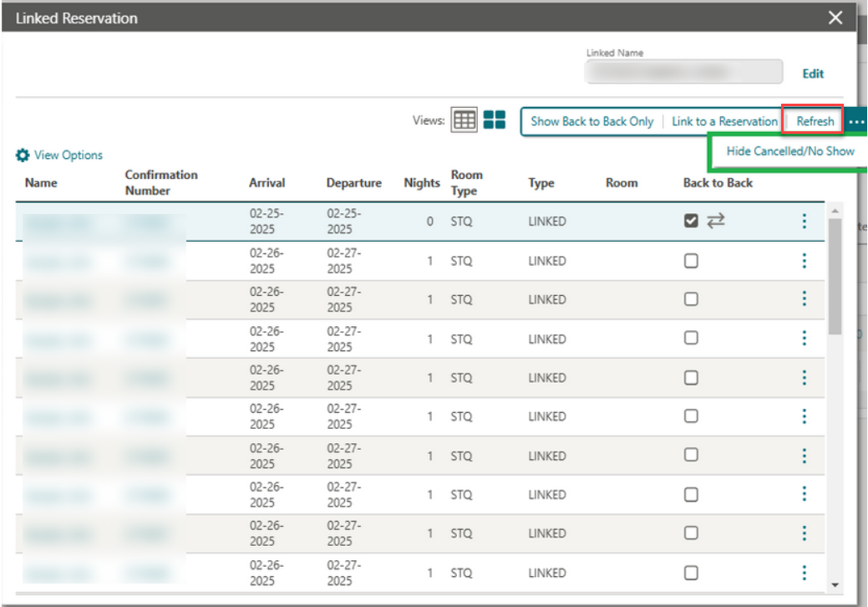
Task: Click the Refresh button
Action: click(x=815, y=121)
